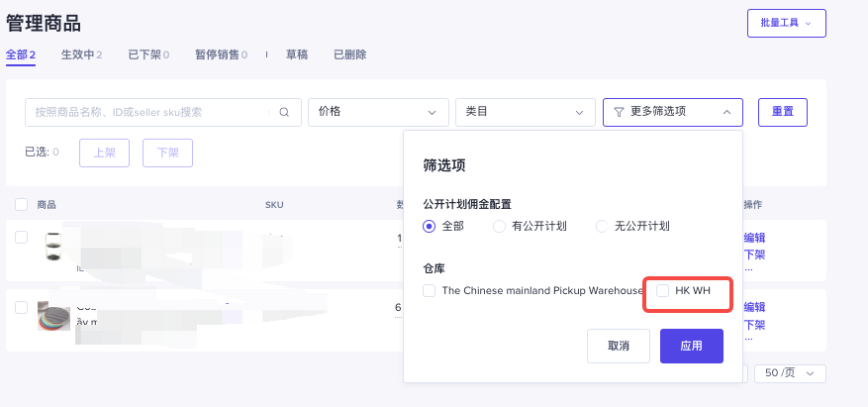Switch to the 生效中 tab
868x407 pixels.
(x=81, y=54)
